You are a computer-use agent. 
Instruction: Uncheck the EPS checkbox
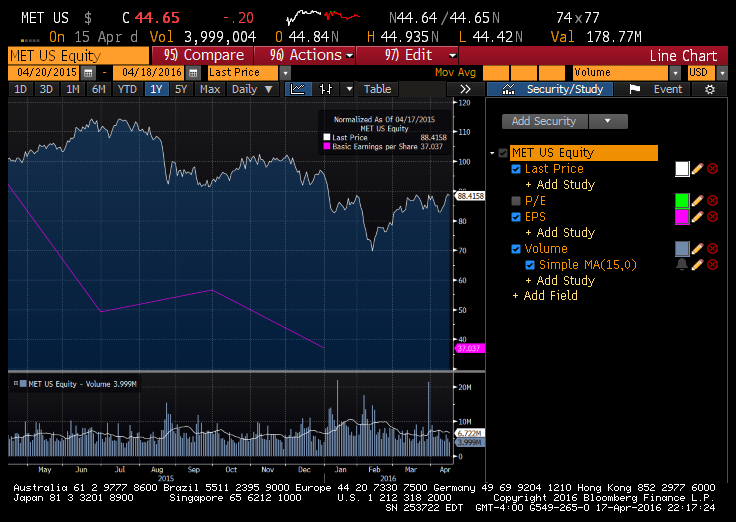[x=516, y=217]
